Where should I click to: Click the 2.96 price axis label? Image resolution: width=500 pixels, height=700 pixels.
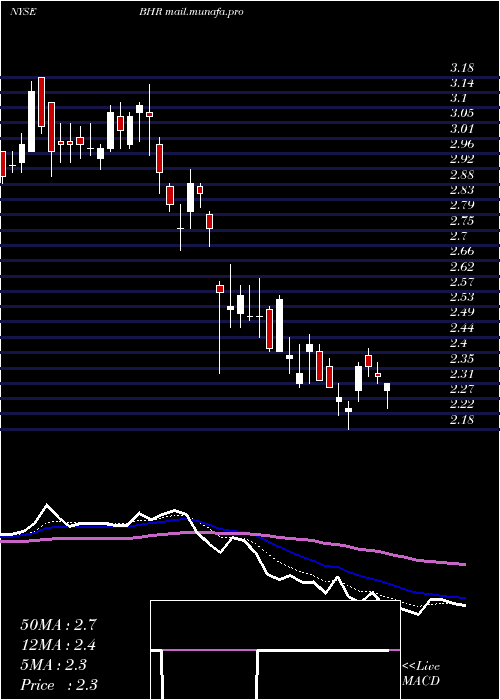click(462, 144)
